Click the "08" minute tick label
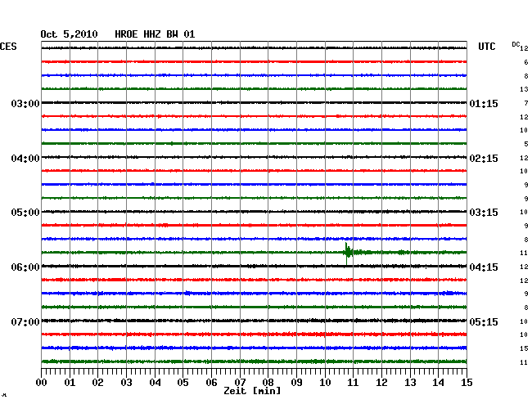The height and width of the screenshot is (404, 532). [268, 382]
